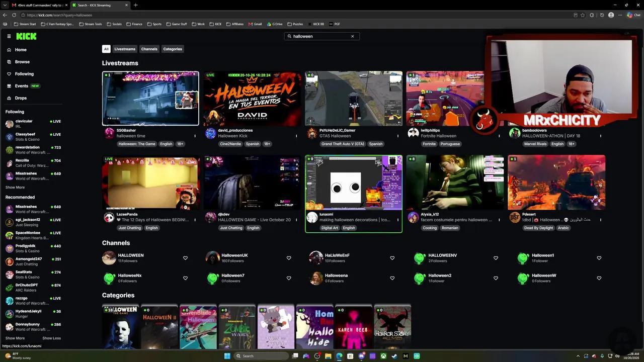This screenshot has width=644, height=362.
Task: Open Events in the sidebar
Action: pos(22,86)
